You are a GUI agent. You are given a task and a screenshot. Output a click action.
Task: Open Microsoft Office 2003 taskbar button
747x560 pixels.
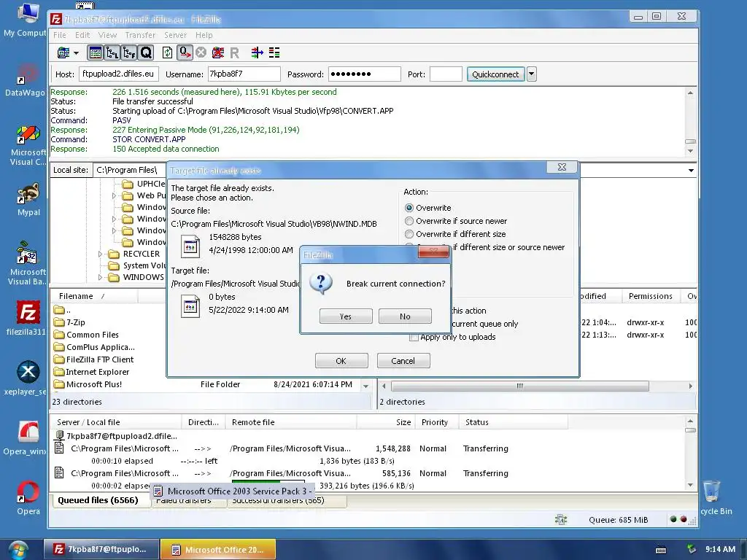(x=218, y=550)
